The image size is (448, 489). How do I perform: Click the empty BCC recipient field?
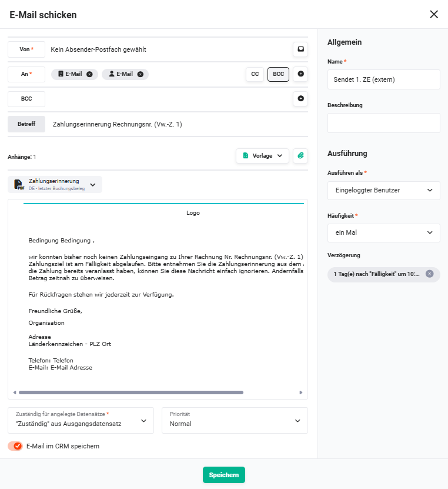coord(168,99)
